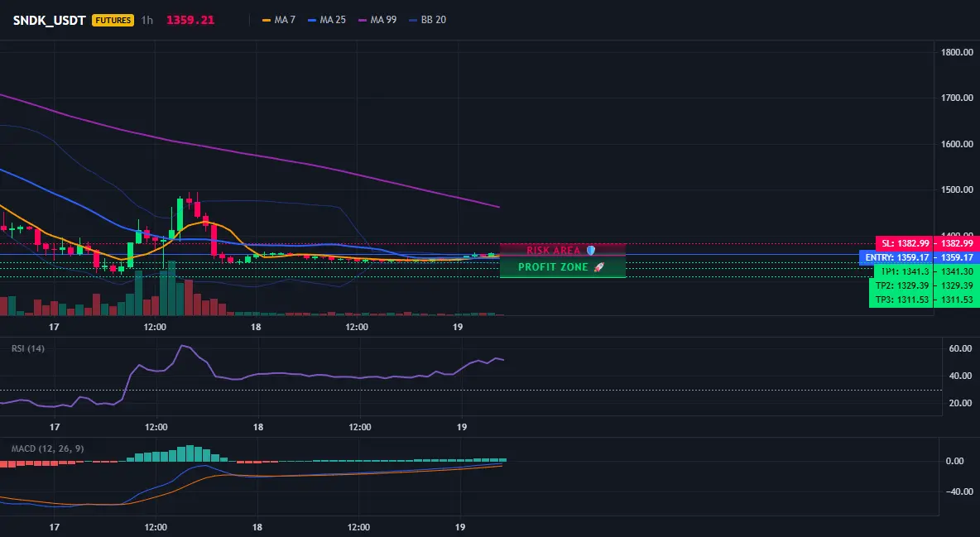Toggle the MA 7 legend item
Screen dimensions: 980x537
[279, 20]
